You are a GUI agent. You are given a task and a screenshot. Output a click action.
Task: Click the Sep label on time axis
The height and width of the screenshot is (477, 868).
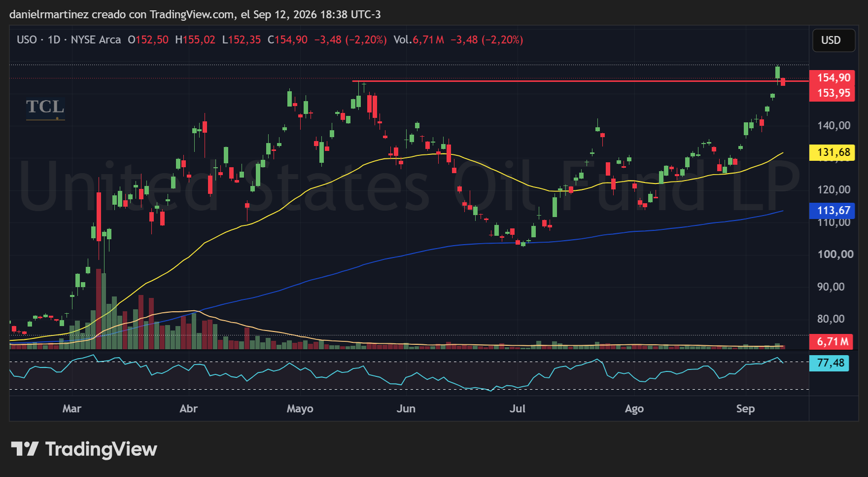(x=746, y=409)
